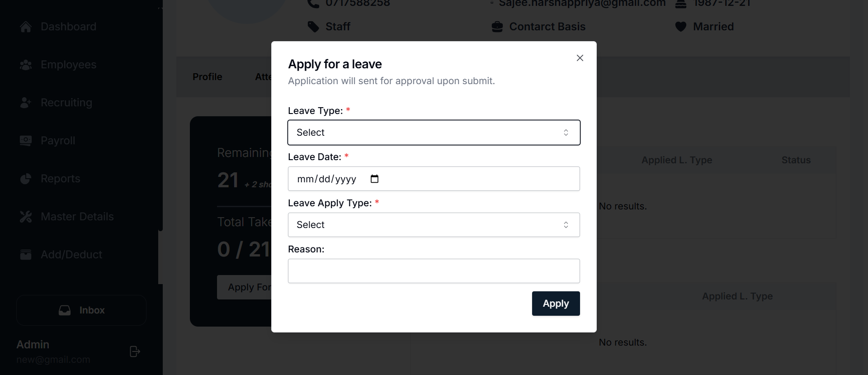Select the Add/Deduct card icon
Screen dimensions: 868x375
26,255
